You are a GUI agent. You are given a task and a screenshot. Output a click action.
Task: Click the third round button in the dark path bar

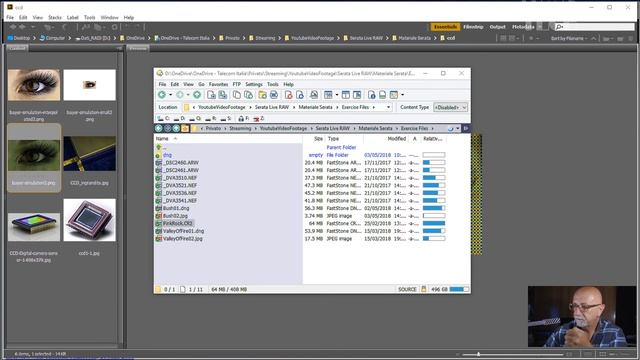[x=176, y=128]
